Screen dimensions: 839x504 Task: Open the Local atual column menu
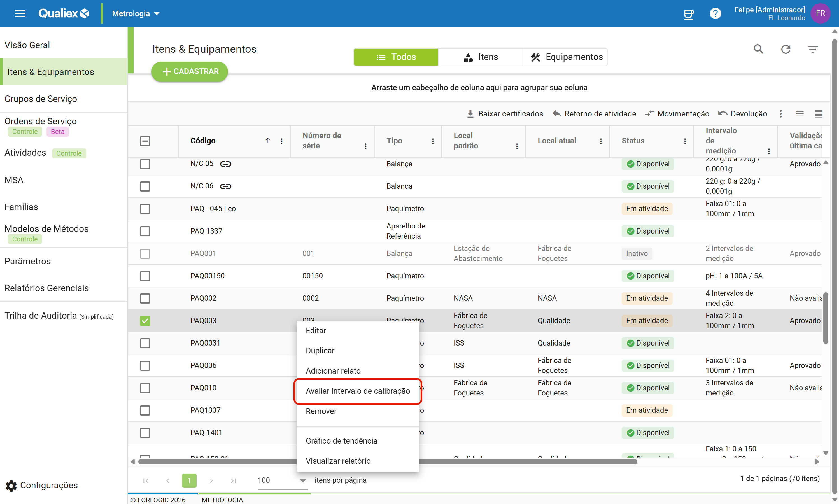point(601,141)
